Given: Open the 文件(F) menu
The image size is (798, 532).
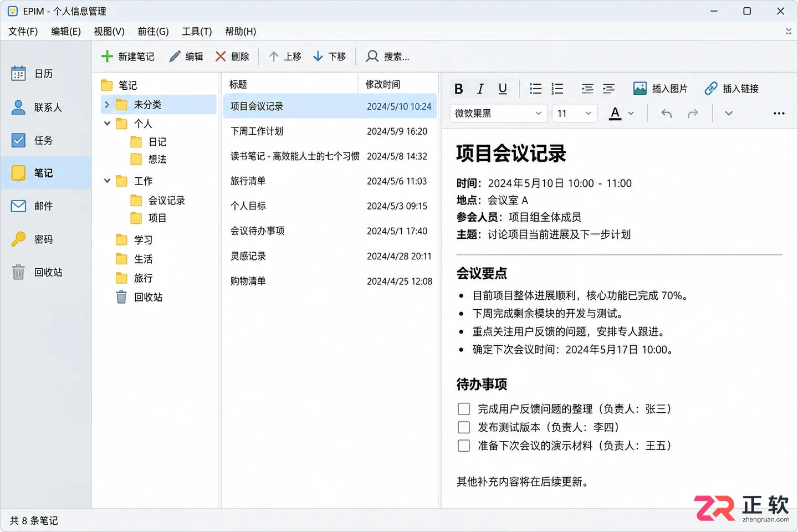Looking at the screenshot, I should pos(23,32).
